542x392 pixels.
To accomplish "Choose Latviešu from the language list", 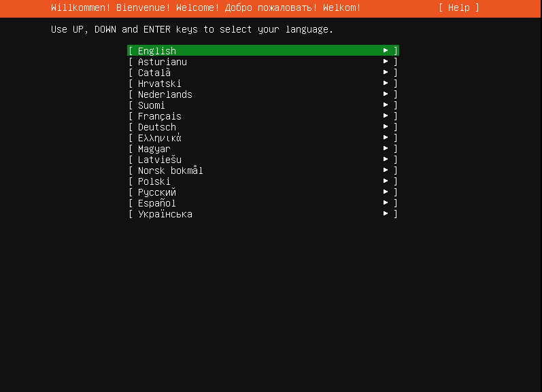I will pos(263,159).
